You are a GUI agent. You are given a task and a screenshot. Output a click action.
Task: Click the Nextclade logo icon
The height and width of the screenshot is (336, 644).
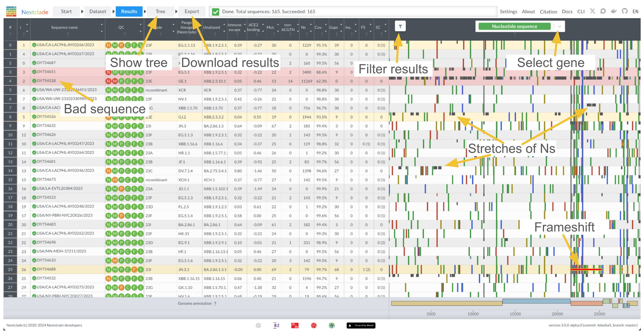click(11, 11)
